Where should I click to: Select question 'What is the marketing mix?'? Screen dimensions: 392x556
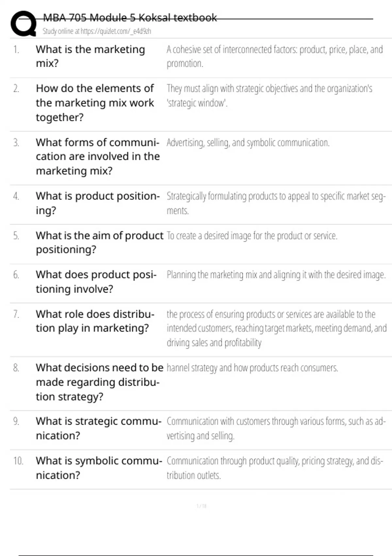[90, 56]
